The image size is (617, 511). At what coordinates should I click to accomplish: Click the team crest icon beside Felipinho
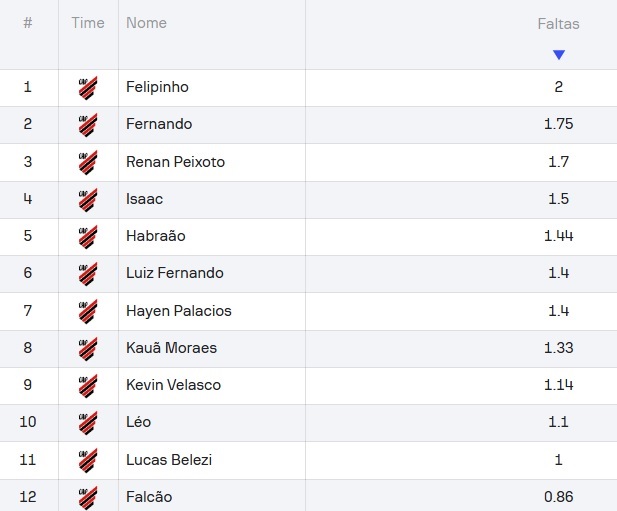(x=88, y=88)
